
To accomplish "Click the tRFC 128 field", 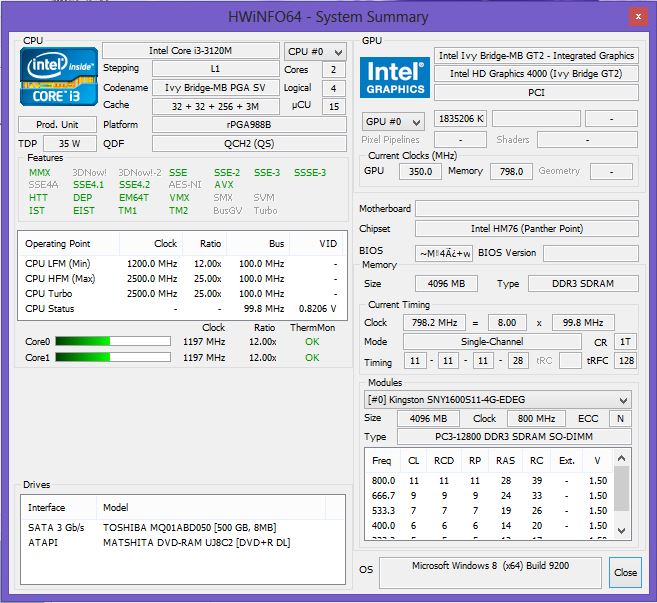I will [x=626, y=361].
